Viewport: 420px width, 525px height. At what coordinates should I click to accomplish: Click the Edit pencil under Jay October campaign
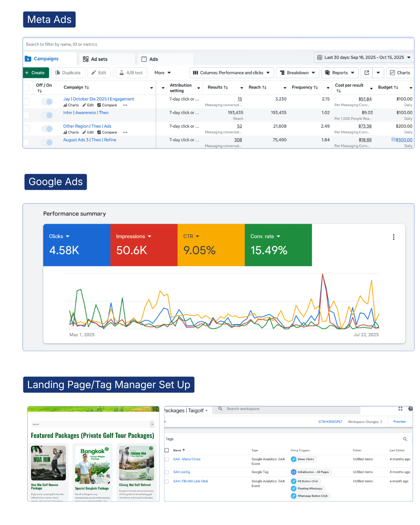click(88, 105)
